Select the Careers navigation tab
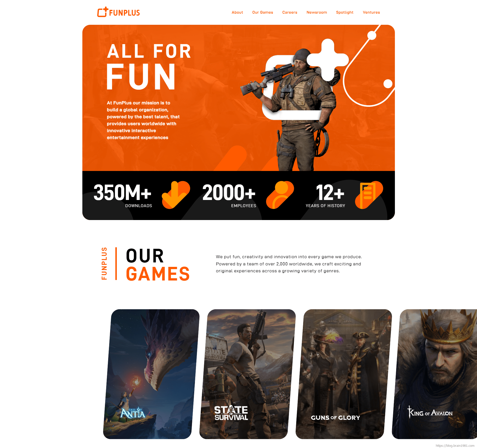Viewport: 477px width, 448px height. [289, 12]
